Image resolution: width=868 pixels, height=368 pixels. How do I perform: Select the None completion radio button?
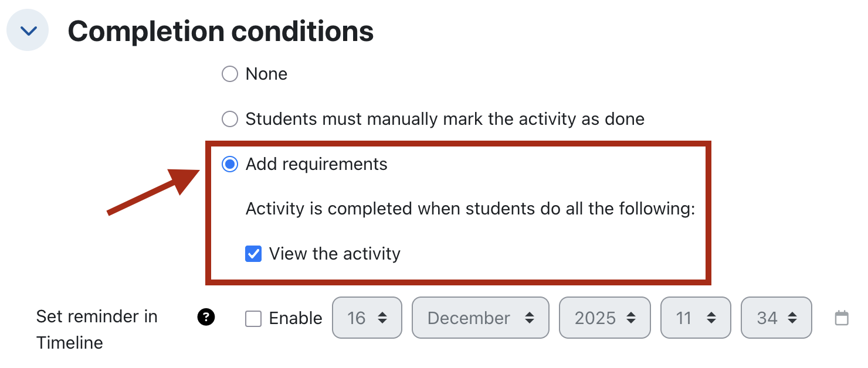230,74
